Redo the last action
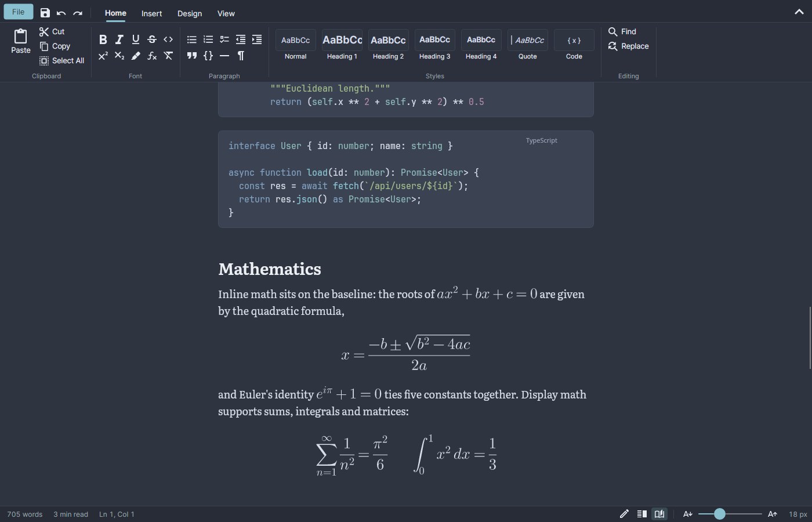 tap(78, 13)
